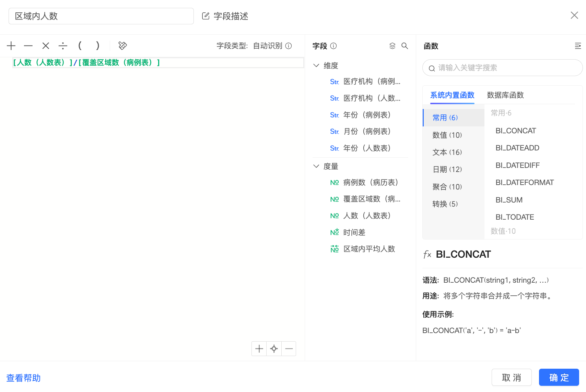Zoom in the formula editor
The image size is (586, 392).
pos(259,349)
